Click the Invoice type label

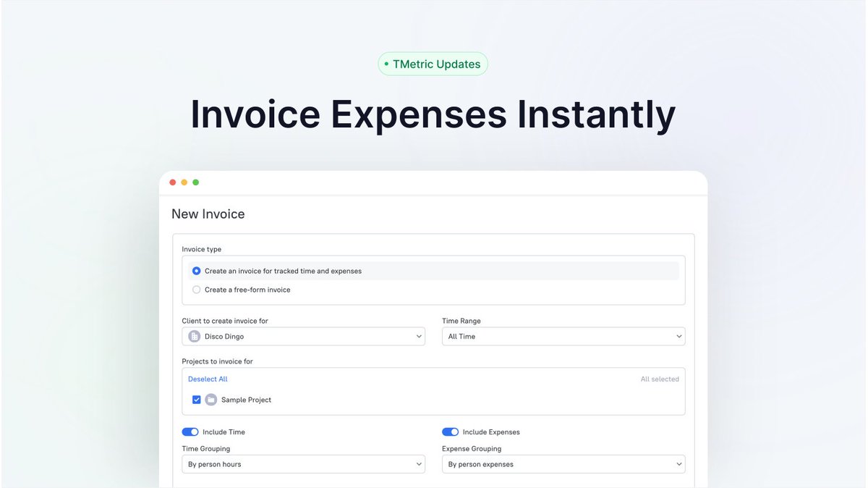point(202,250)
